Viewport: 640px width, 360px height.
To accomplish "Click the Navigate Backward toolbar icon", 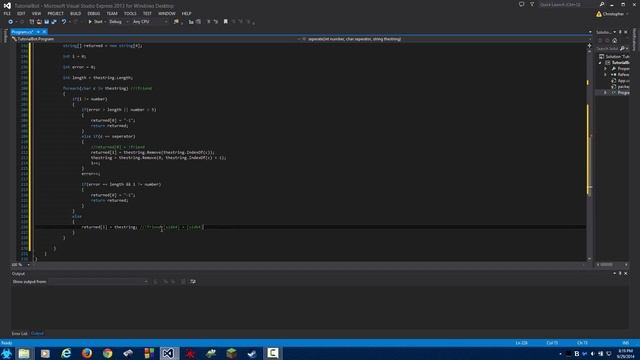I will (10, 22).
